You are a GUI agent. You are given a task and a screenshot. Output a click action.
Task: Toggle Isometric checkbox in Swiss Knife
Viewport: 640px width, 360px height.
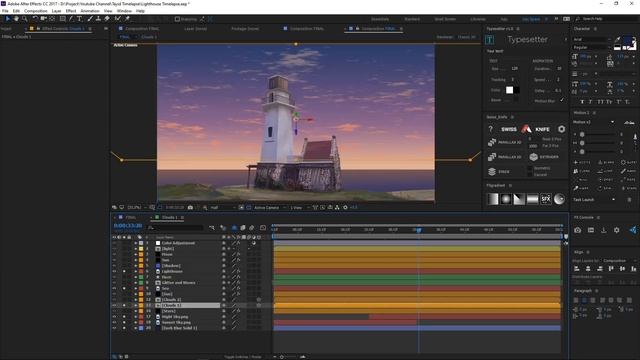pyautogui.click(x=530, y=168)
